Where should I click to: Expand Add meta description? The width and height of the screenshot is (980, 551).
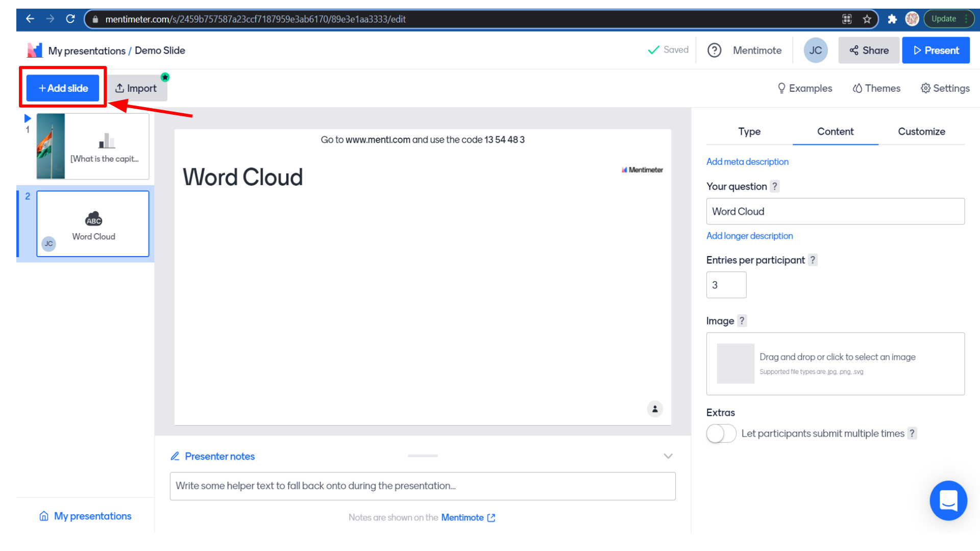[x=747, y=162]
